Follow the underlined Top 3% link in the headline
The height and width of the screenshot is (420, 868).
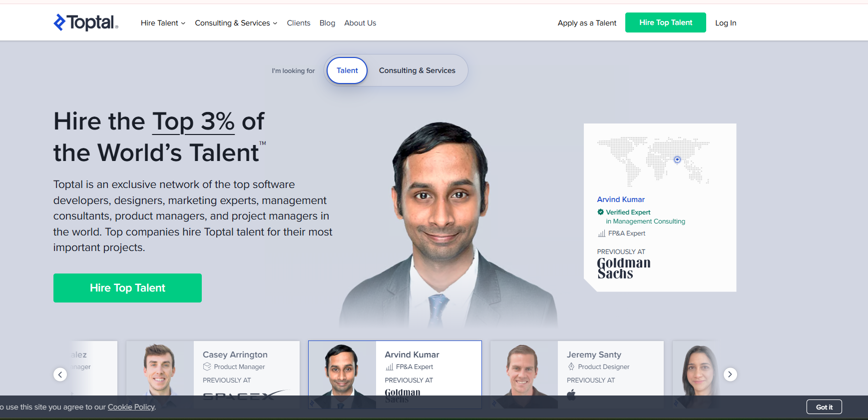(193, 121)
